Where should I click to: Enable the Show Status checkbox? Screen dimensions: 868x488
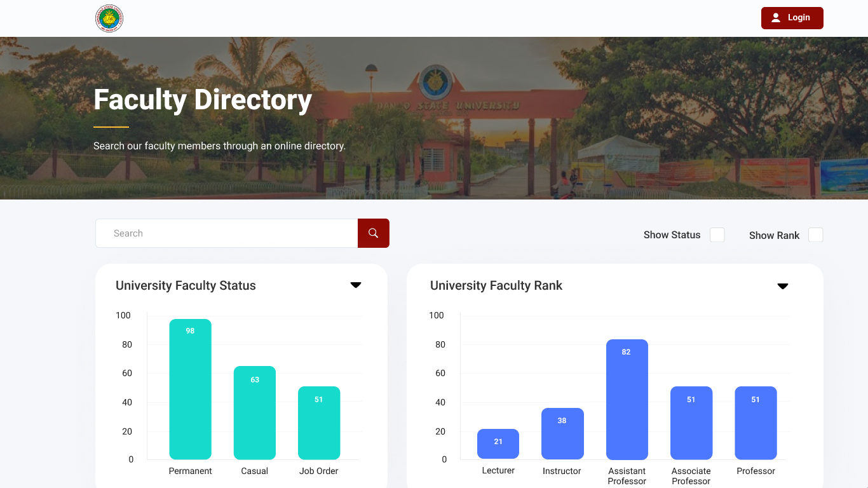pyautogui.click(x=717, y=235)
